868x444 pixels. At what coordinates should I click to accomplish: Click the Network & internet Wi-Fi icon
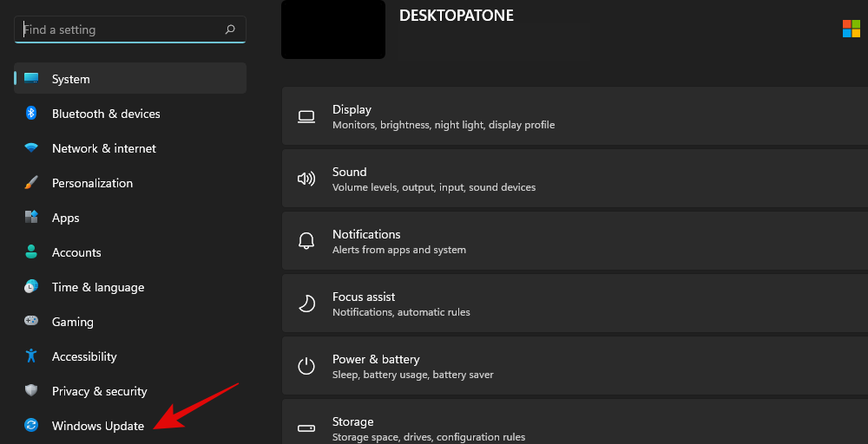[31, 148]
